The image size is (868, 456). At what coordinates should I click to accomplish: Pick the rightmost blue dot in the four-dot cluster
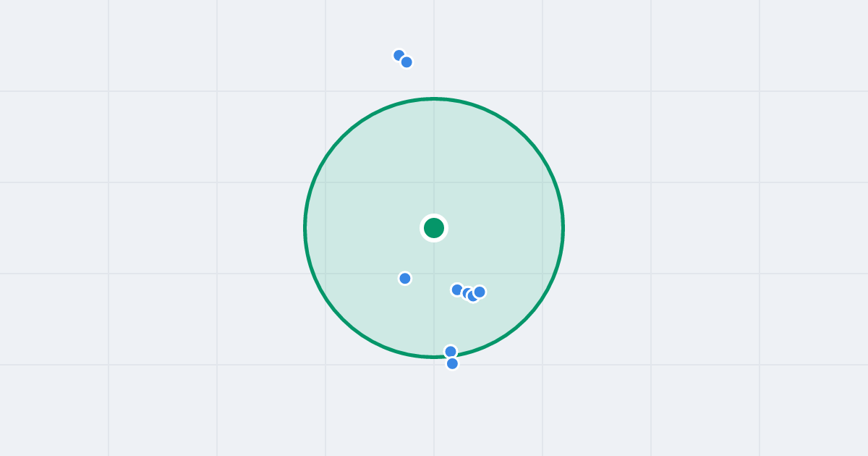pos(480,292)
